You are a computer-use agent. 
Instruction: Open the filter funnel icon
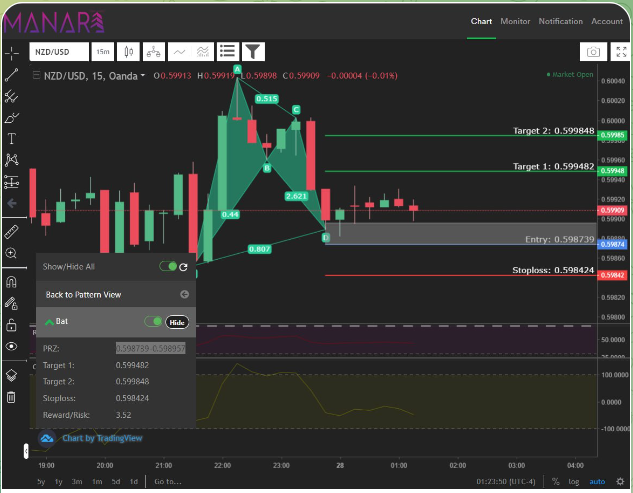coord(253,52)
